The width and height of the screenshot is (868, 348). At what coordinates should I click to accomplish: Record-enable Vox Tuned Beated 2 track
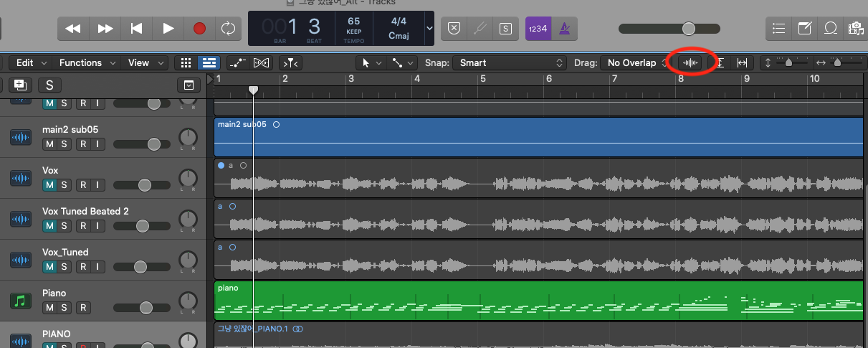tap(83, 226)
